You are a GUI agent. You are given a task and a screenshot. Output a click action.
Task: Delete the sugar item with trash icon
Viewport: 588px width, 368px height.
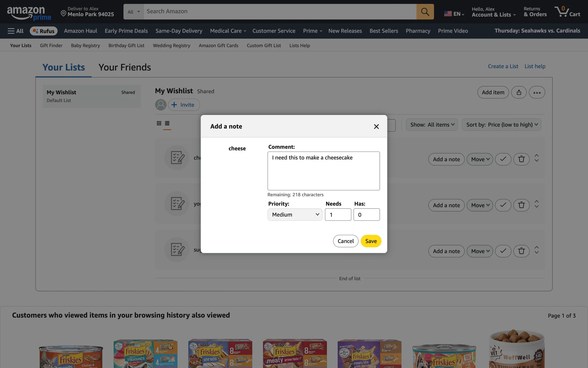[521, 251]
